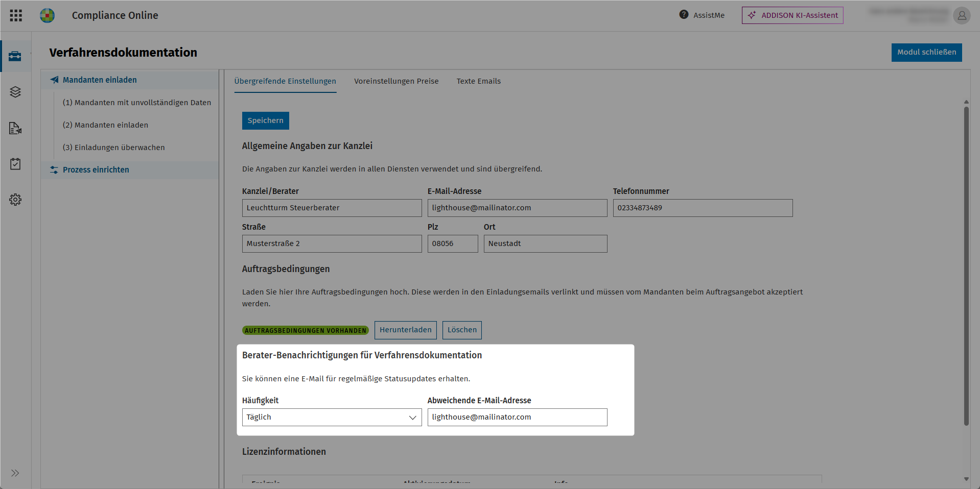Switch to Texte Emails tab

pos(479,81)
